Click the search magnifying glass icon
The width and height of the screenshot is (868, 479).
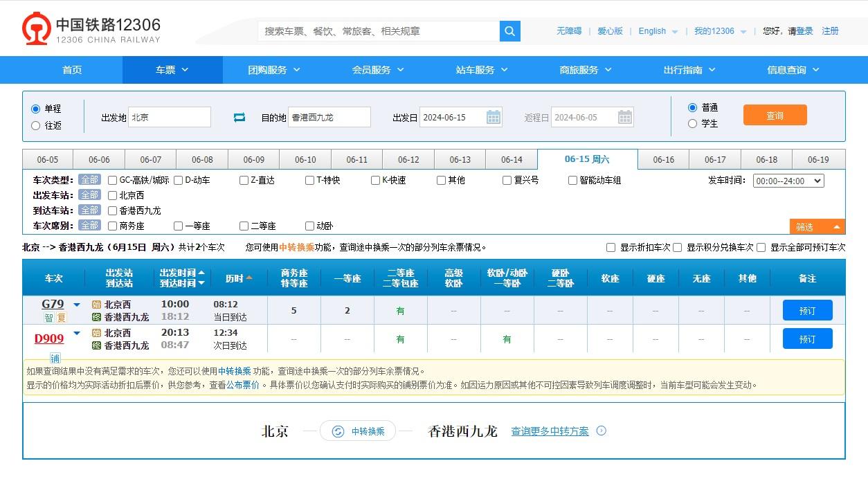coord(509,31)
